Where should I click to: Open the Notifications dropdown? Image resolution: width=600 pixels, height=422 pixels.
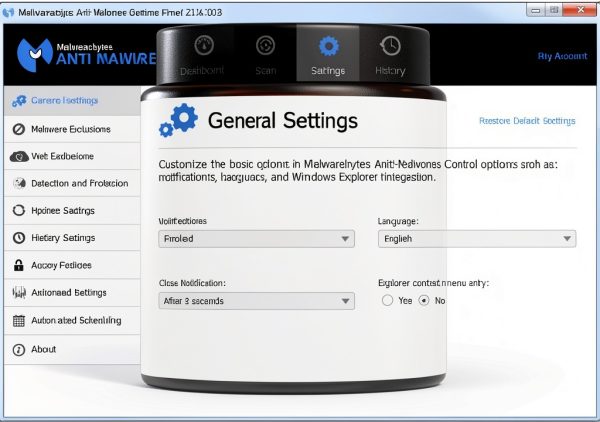click(256, 239)
